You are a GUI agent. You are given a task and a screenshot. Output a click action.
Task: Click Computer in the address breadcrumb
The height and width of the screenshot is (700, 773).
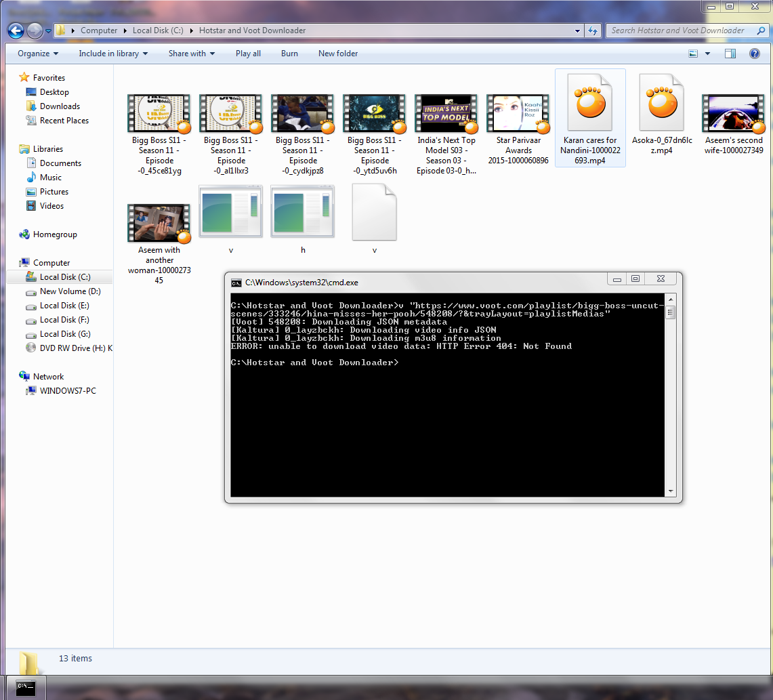pyautogui.click(x=99, y=30)
